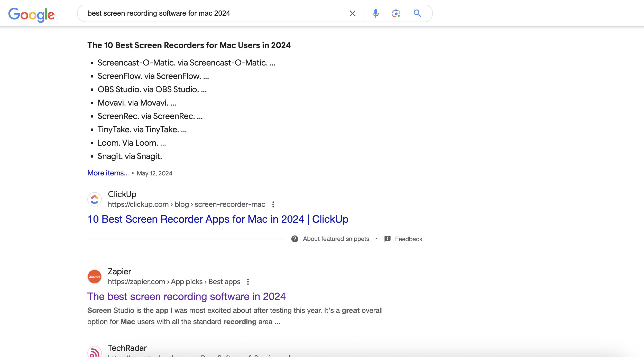Viewport: 644px width, 357px height.
Task: Click the clear search input X button
Action: coord(352,13)
